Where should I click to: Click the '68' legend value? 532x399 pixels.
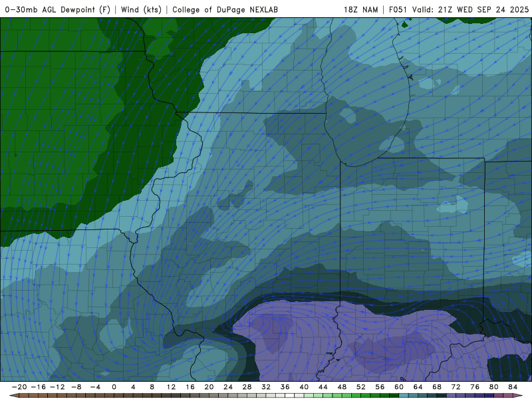pos(437,387)
